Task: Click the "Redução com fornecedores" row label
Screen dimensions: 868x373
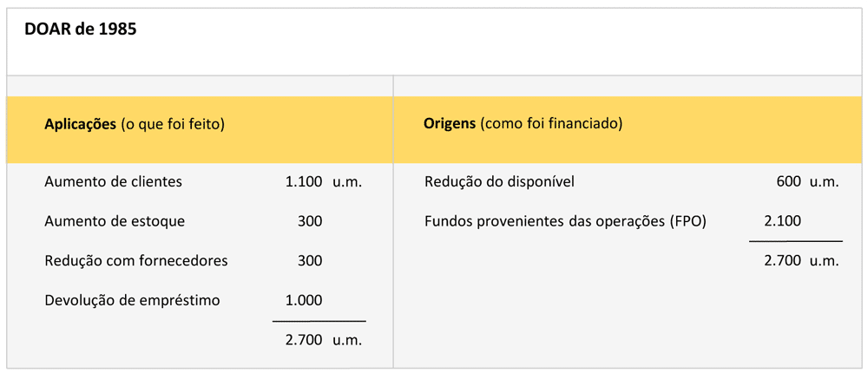Action: pos(136,260)
